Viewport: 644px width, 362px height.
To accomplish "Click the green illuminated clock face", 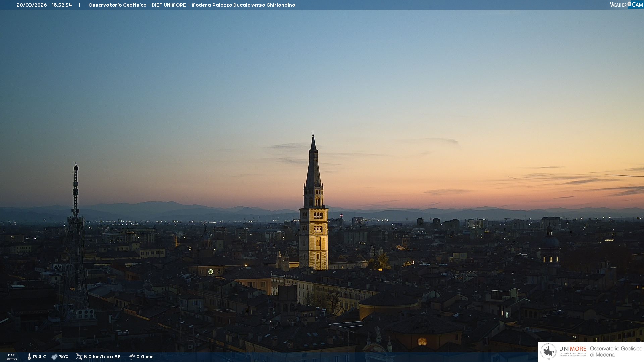I will click(211, 271).
